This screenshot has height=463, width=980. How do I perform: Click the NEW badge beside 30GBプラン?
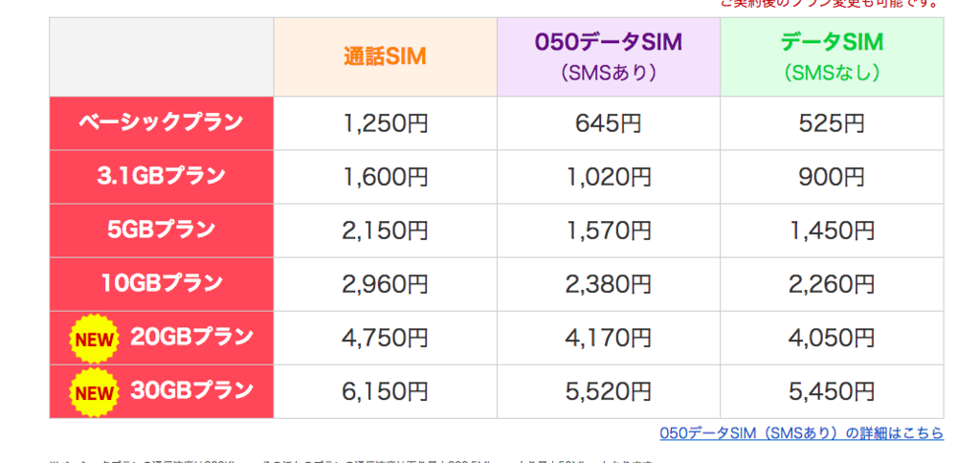point(94,392)
